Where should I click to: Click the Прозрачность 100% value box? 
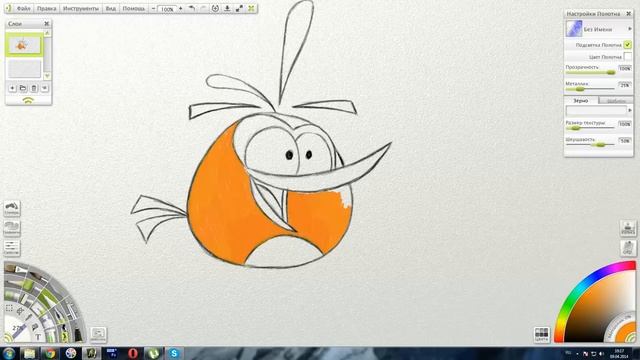(x=625, y=69)
